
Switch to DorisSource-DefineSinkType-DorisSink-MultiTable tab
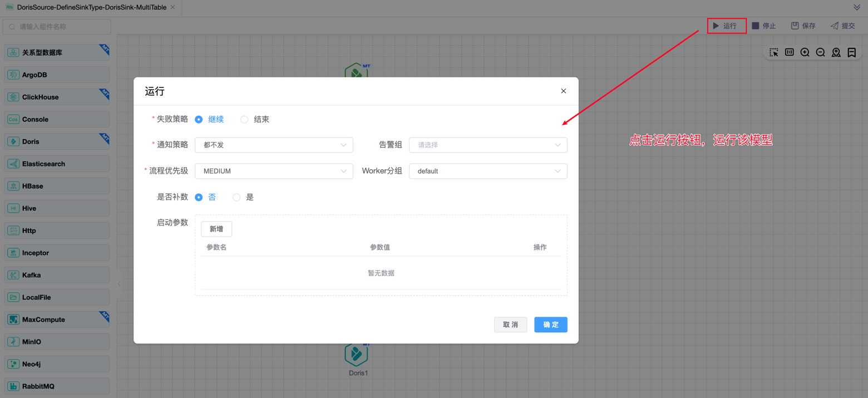click(91, 7)
